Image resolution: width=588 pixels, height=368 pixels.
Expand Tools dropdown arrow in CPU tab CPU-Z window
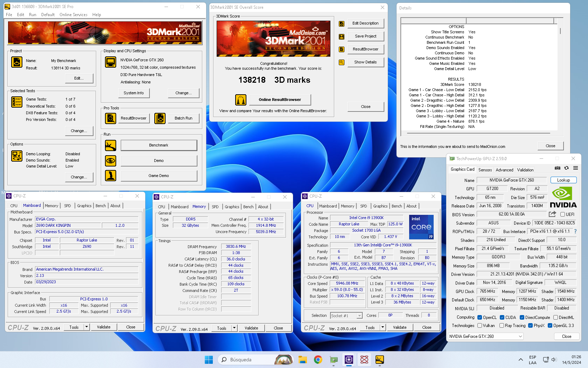pos(383,328)
